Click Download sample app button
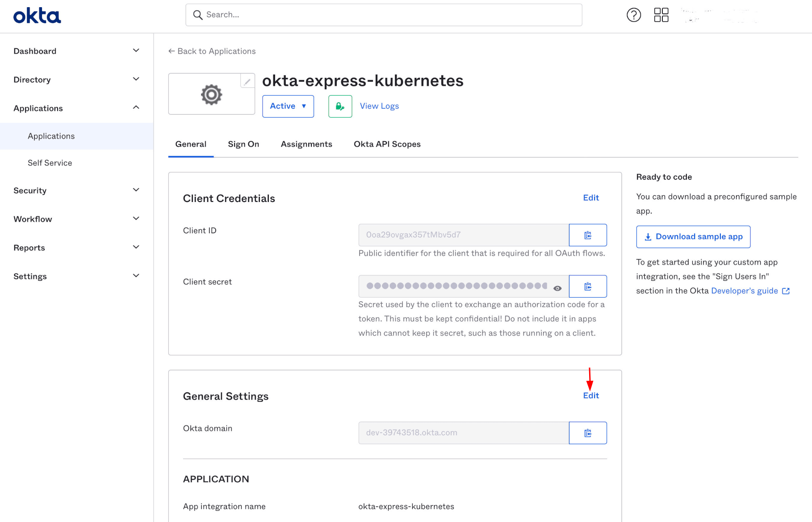 click(x=693, y=237)
